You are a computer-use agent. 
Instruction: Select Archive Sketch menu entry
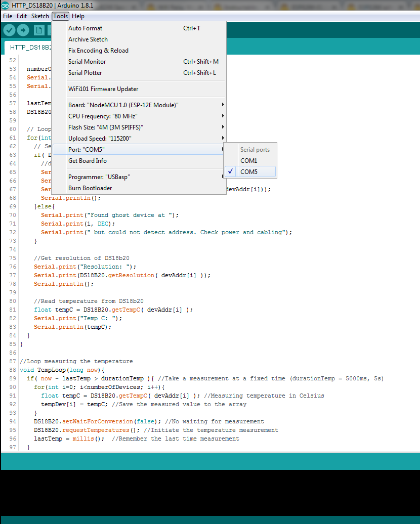[139, 39]
